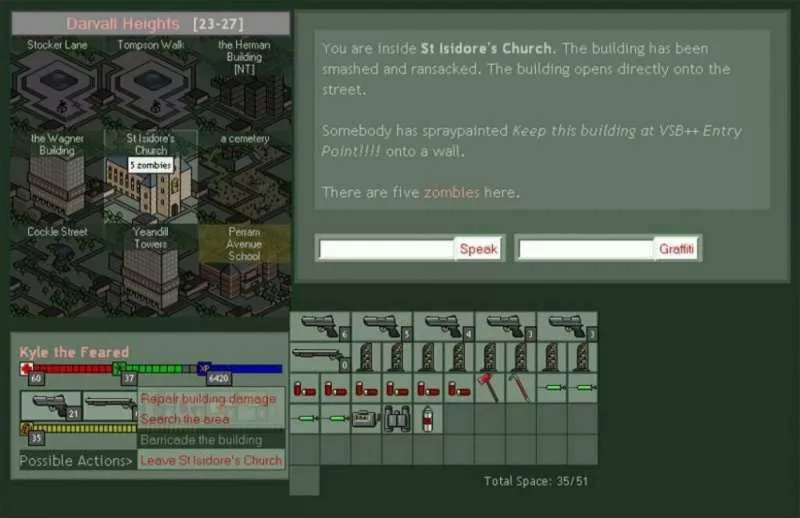
Task: Click the St Isidore's Church bold text
Action: pyautogui.click(x=486, y=48)
